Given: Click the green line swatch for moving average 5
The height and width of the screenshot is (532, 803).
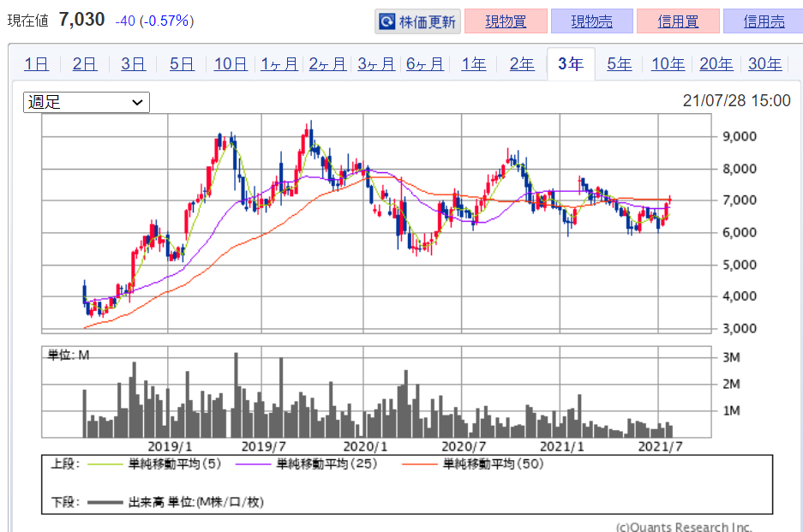Looking at the screenshot, I should tap(105, 464).
